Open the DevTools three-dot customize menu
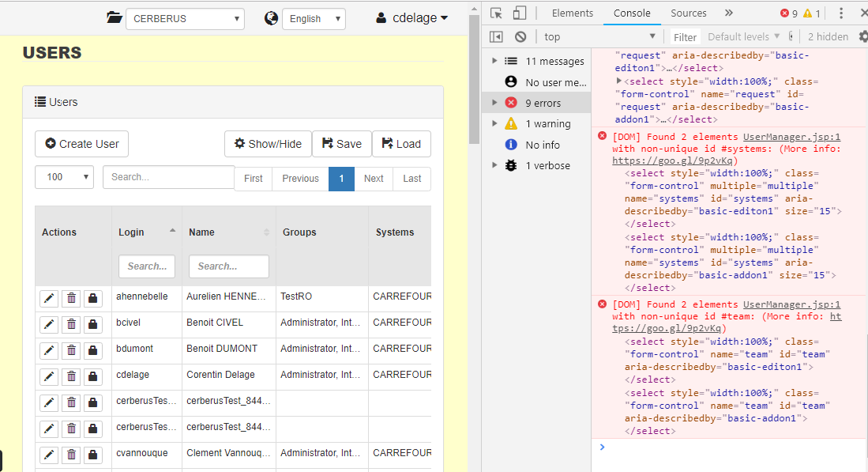The image size is (868, 472). click(840, 13)
